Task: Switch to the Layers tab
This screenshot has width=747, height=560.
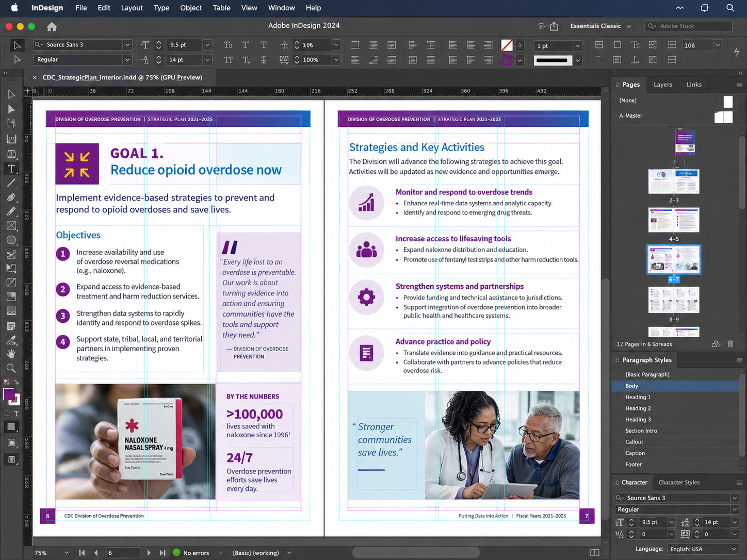Action: [663, 85]
